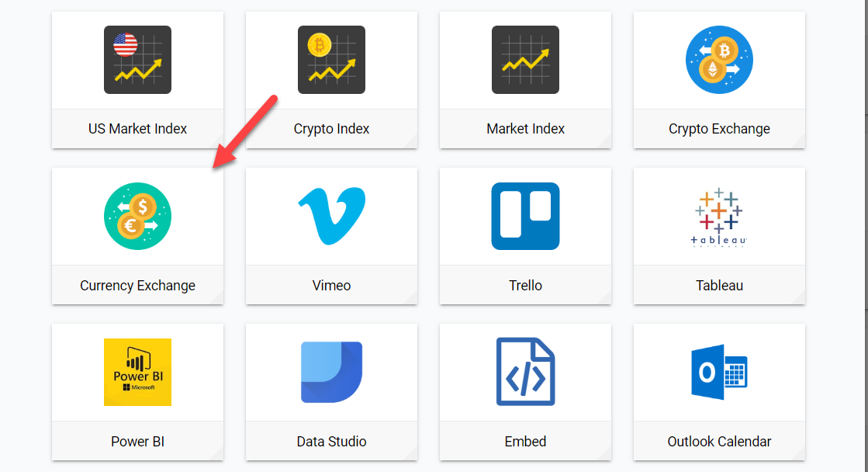Click the "Embed" text label
This screenshot has height=472, width=868.
click(x=525, y=442)
